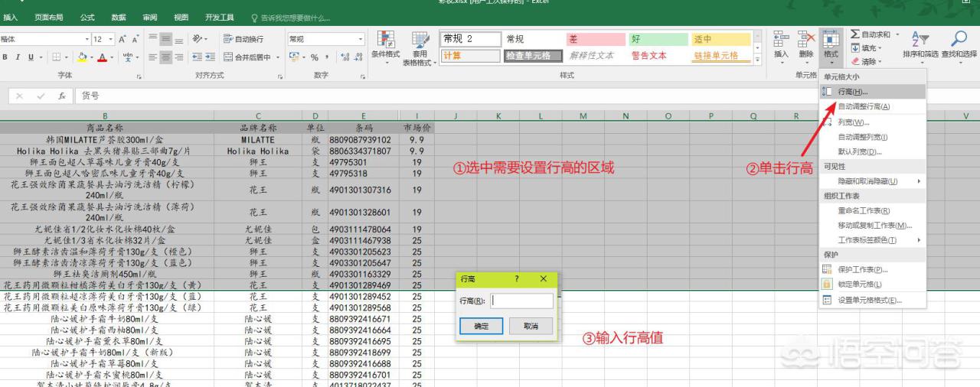Expand 隐藏和取消隐藏(U) submenu
This screenshot has height=387, width=980.
tap(872, 181)
